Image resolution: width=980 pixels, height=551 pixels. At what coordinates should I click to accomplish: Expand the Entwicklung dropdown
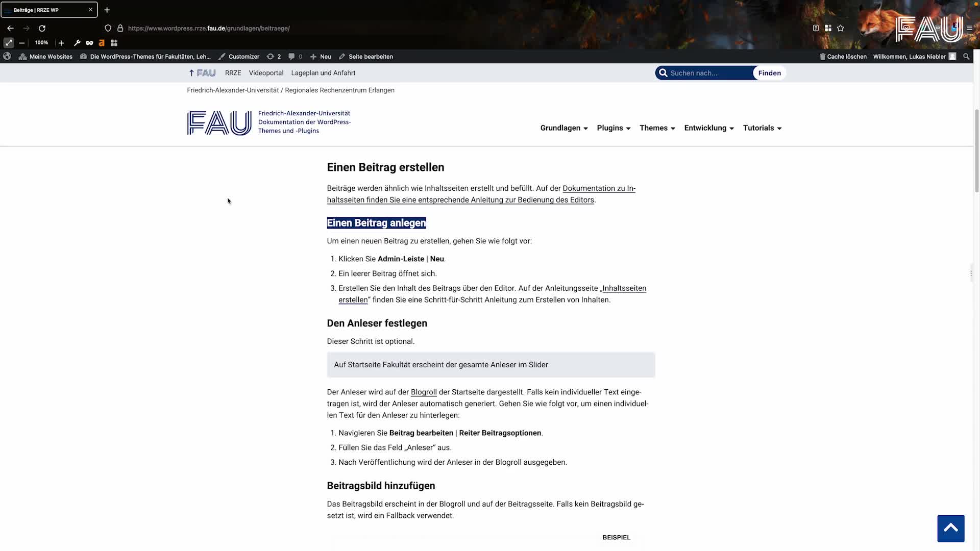708,128
